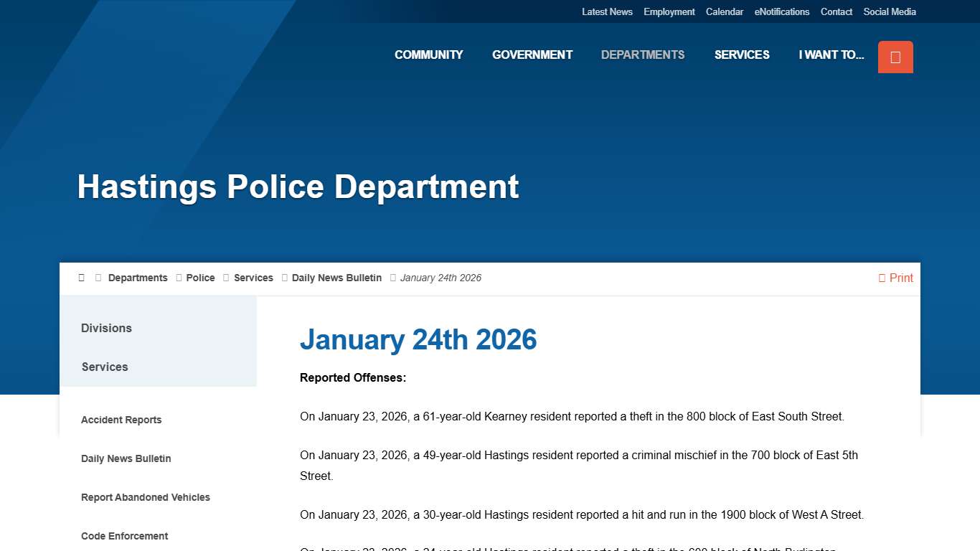Open the GOVERNMENT dropdown menu
Image resolution: width=980 pixels, height=551 pixels.
pos(532,55)
